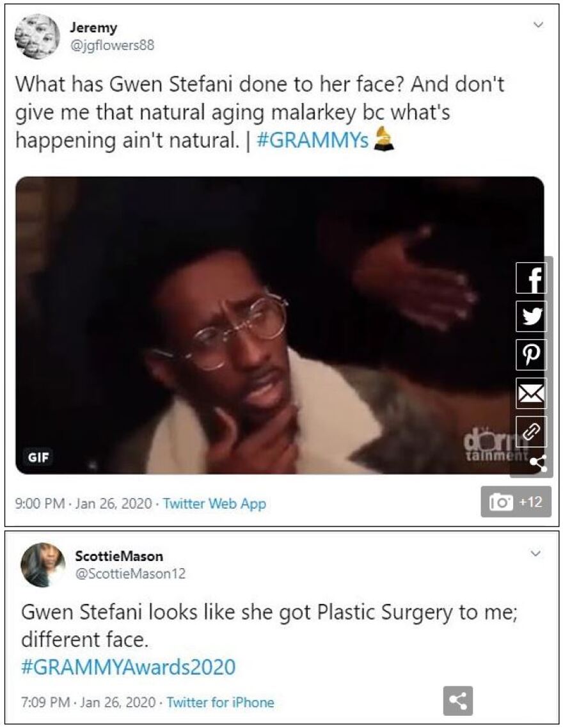Click the Twitter for iPhone link

[x=220, y=702]
